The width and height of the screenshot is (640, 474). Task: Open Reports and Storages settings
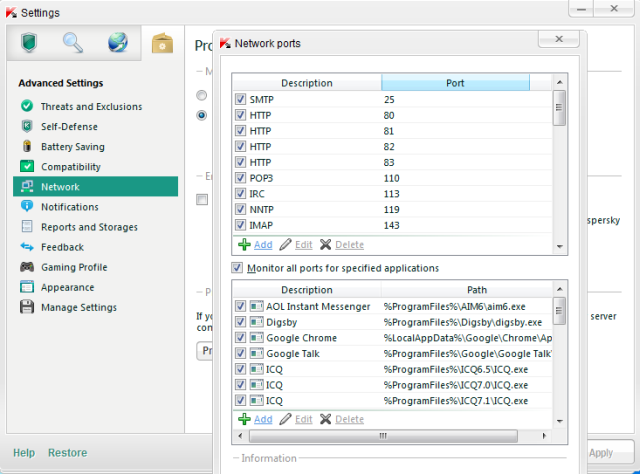click(x=89, y=227)
